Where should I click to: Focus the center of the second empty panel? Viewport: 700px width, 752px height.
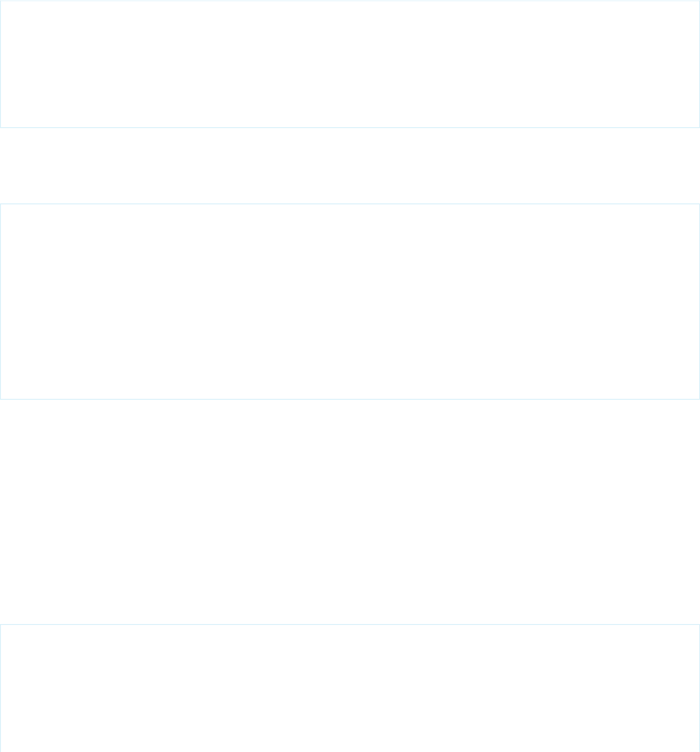click(350, 301)
